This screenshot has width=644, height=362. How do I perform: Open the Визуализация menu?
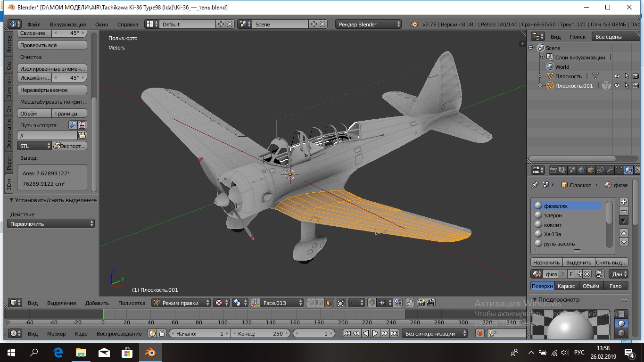pyautogui.click(x=68, y=24)
